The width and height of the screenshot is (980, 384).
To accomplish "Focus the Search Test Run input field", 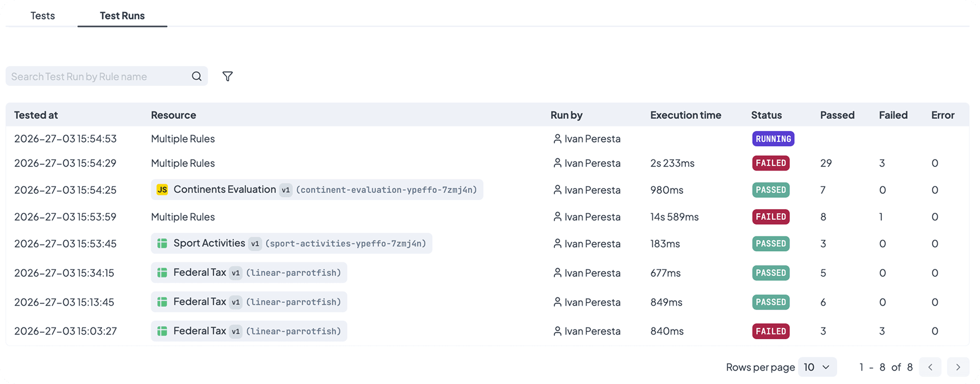I will pos(98,76).
